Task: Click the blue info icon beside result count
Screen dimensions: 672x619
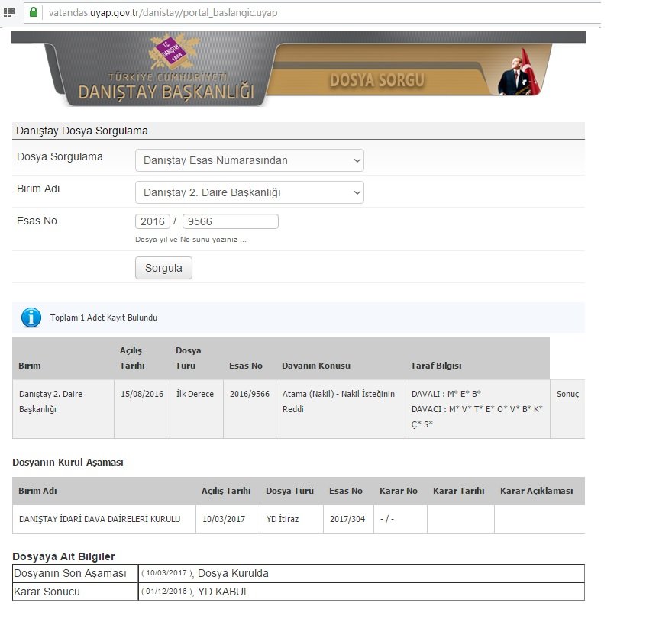Action: click(31, 318)
